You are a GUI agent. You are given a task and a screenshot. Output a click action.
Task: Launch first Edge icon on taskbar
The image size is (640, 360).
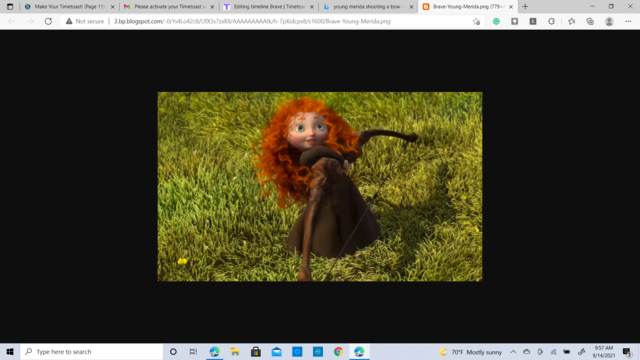pyautogui.click(x=214, y=351)
